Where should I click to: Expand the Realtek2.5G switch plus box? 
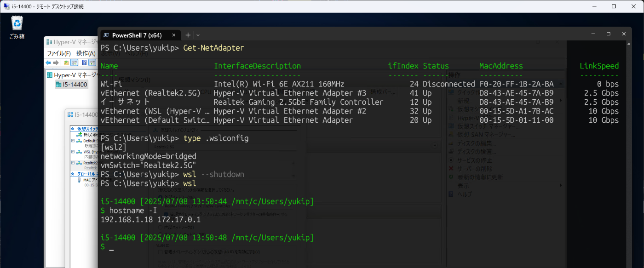[73, 163]
